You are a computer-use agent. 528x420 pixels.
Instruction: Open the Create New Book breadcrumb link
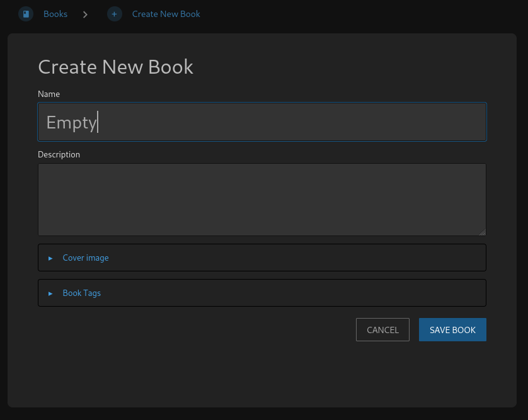coord(166,14)
